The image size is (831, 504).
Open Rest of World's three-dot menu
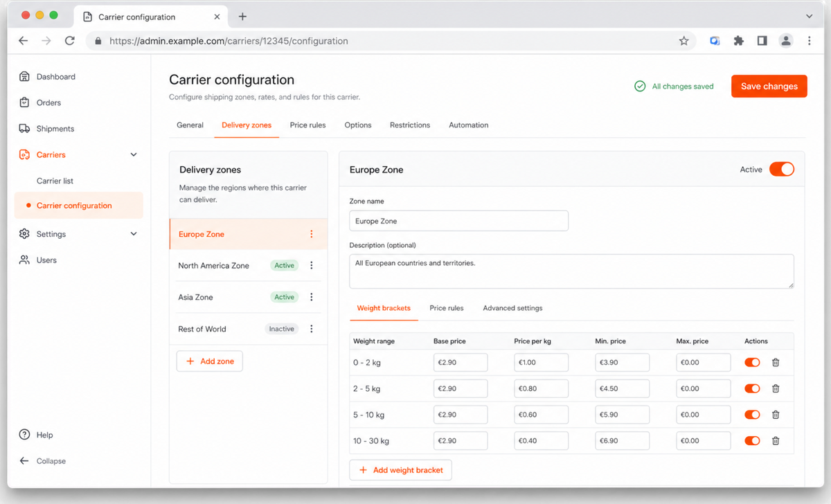coord(312,329)
